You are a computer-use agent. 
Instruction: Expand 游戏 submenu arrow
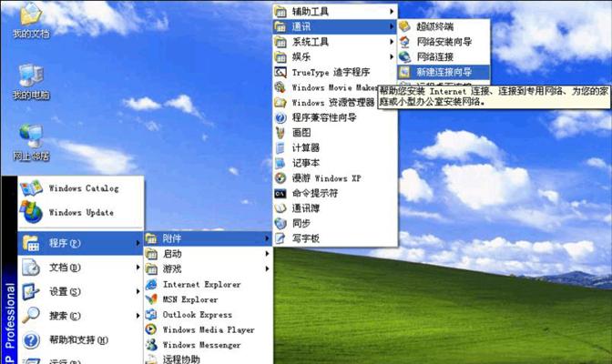pos(267,268)
